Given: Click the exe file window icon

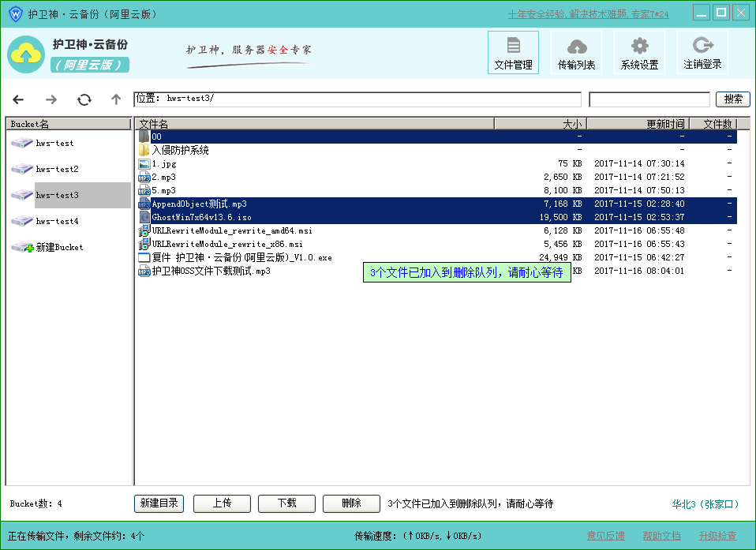Looking at the screenshot, I should [x=144, y=257].
